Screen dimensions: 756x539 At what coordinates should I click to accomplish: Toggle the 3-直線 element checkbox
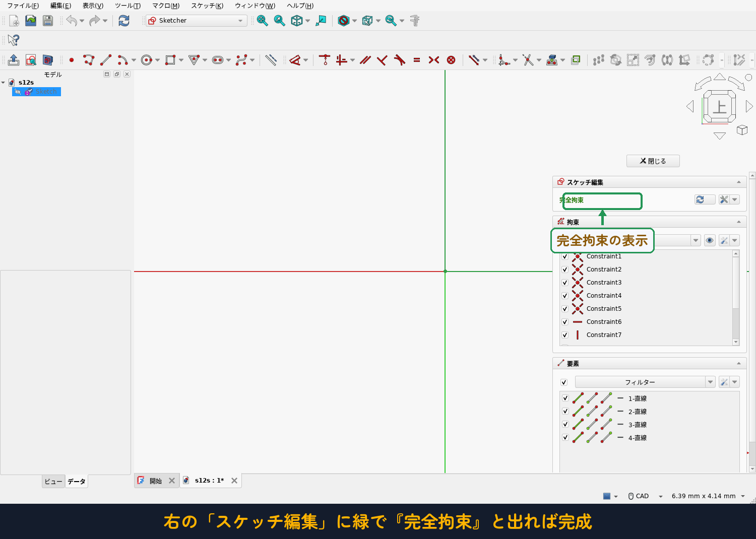(565, 424)
